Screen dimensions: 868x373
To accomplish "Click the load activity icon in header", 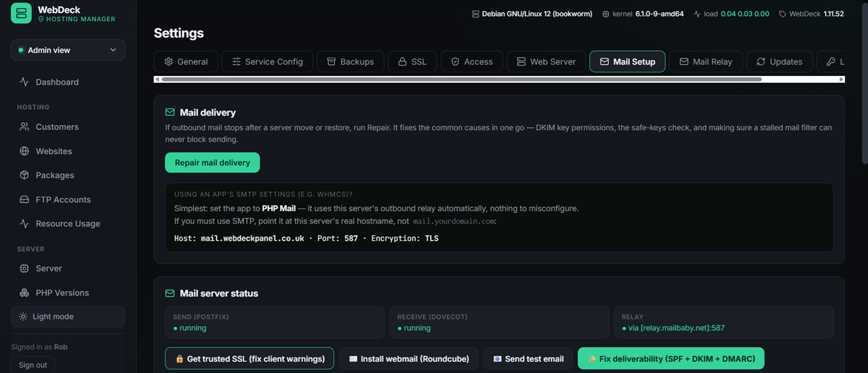I will point(697,14).
